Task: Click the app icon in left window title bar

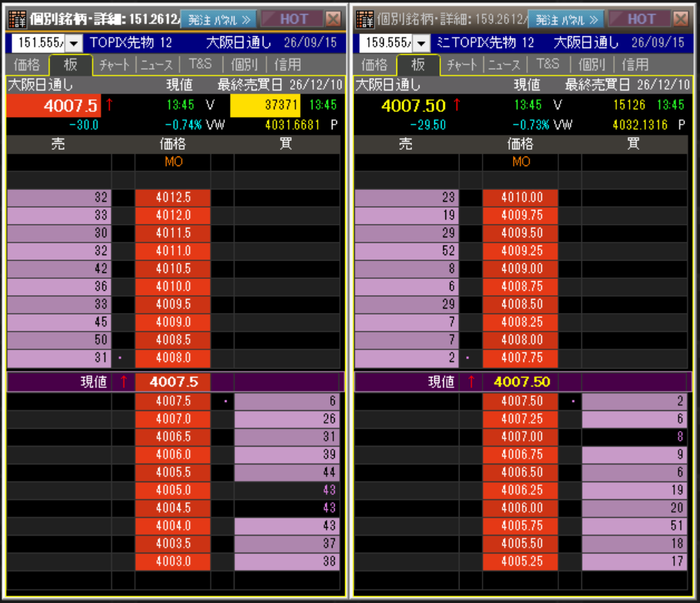Action: click(17, 19)
